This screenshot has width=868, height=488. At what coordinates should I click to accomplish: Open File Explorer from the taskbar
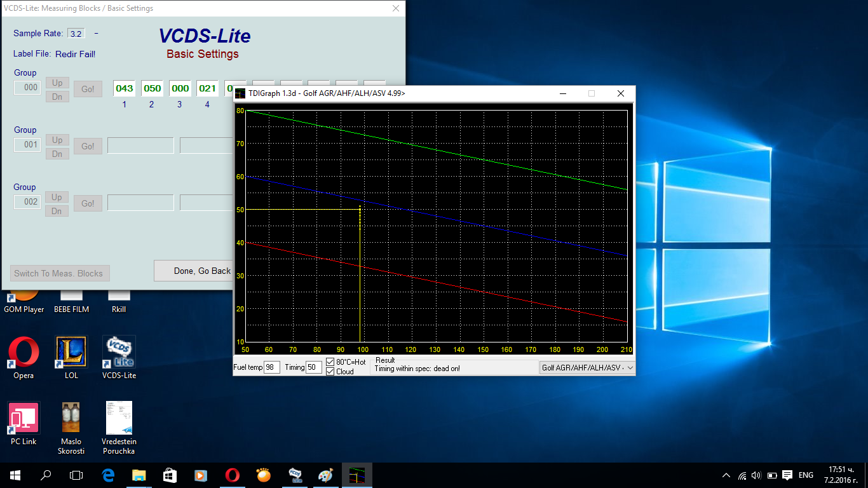tap(139, 475)
